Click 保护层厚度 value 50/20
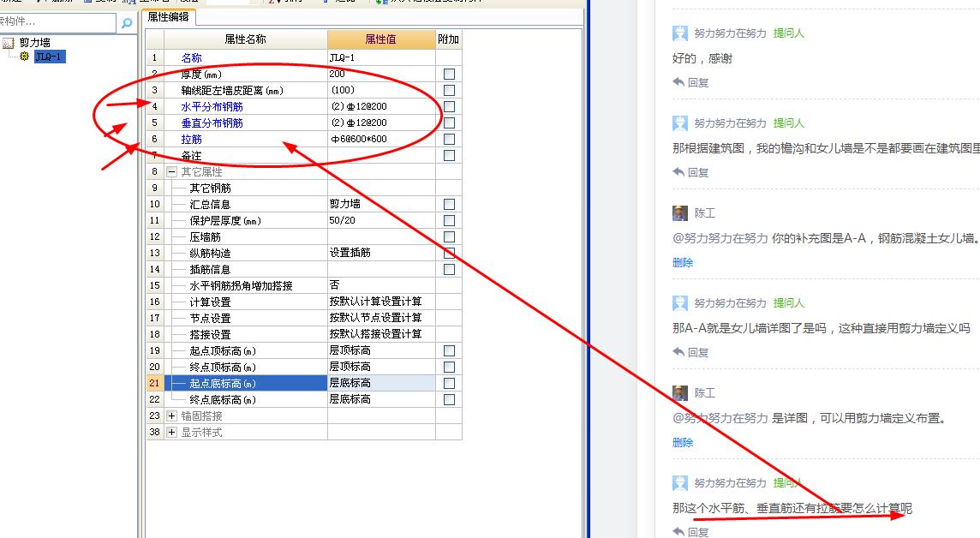The image size is (980, 538). tap(381, 220)
